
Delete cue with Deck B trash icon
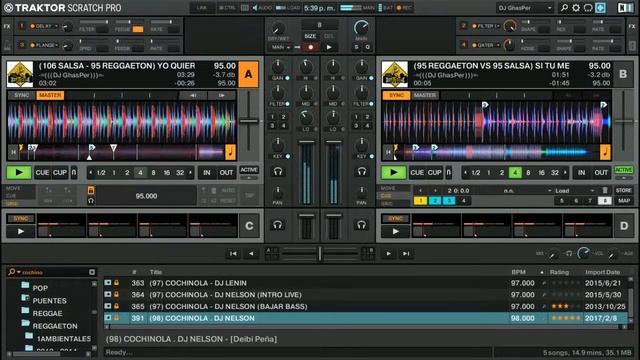click(x=605, y=190)
